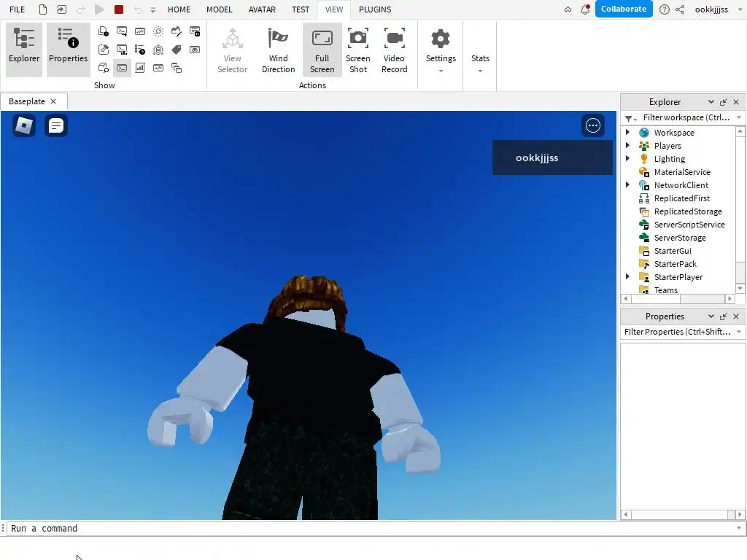Toggle the Properties panel from ribbon
This screenshot has width=747, height=560.
click(68, 50)
